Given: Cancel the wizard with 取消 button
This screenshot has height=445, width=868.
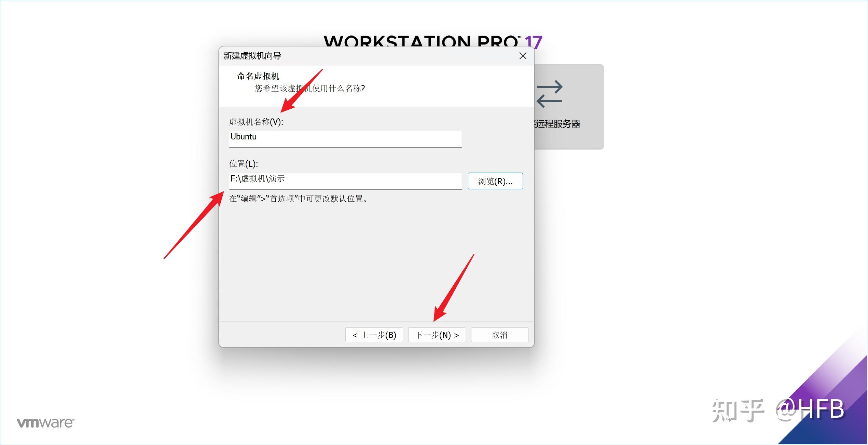Looking at the screenshot, I should tap(500, 335).
